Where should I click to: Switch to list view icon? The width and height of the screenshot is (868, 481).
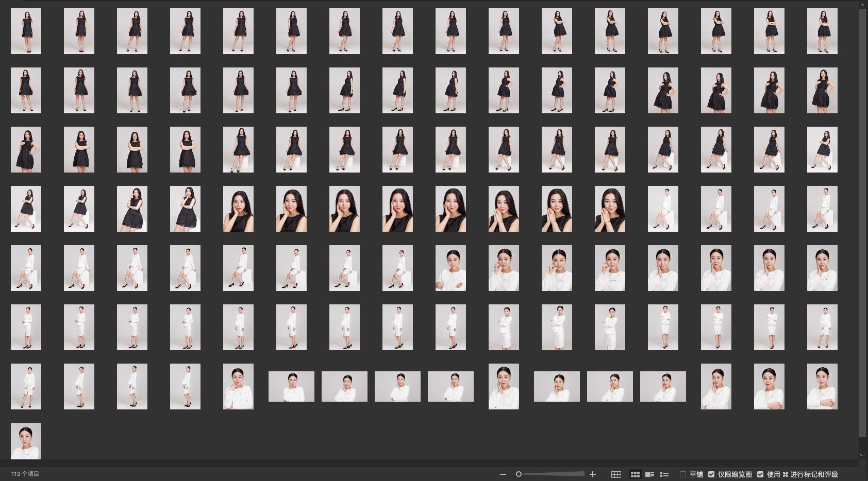pyautogui.click(x=664, y=474)
